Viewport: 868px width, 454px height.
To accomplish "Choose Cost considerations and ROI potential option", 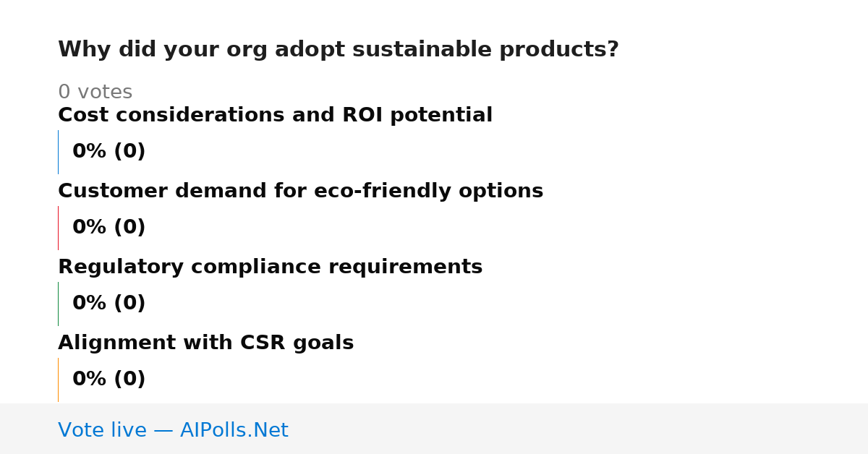I will (275, 115).
